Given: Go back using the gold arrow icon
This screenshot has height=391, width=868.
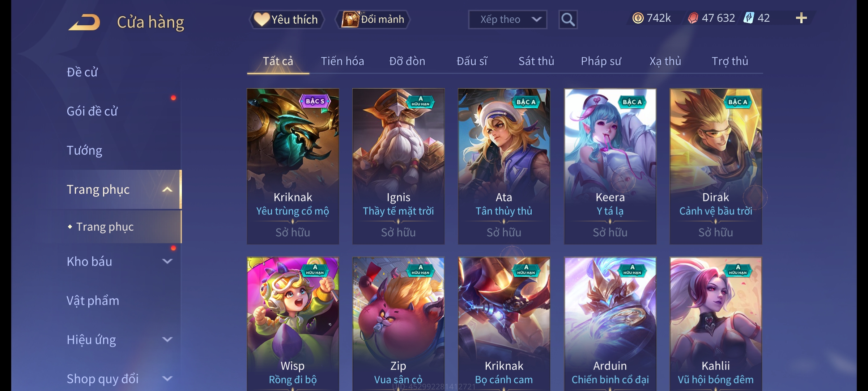Looking at the screenshot, I should [85, 22].
